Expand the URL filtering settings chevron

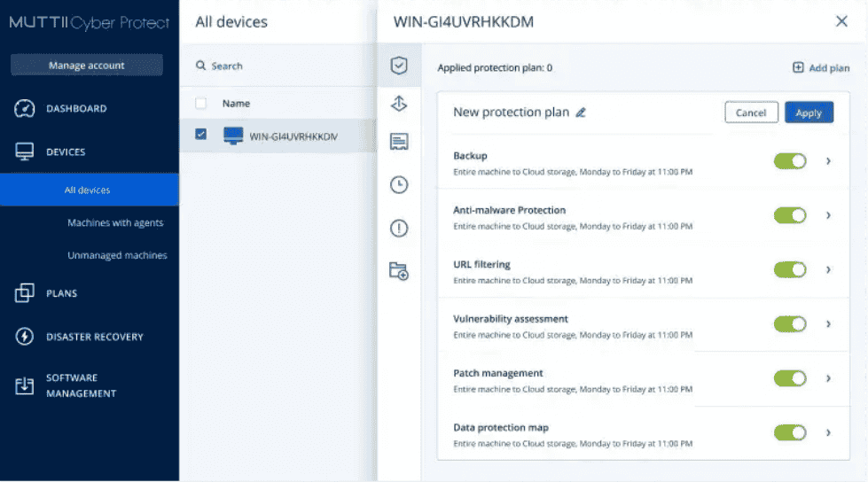828,269
